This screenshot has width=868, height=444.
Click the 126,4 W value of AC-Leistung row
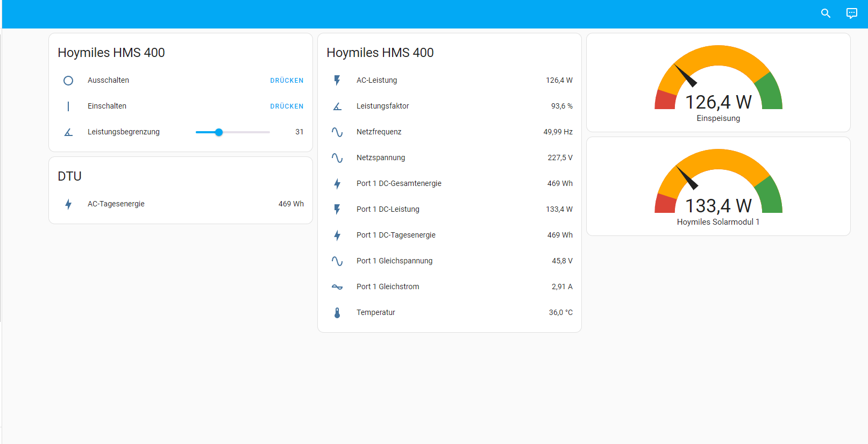pos(559,80)
